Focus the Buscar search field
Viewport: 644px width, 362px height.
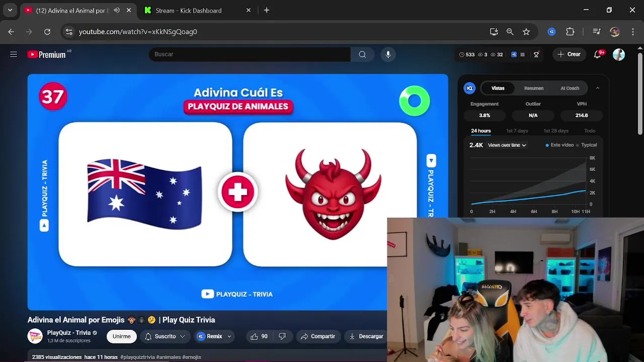point(250,54)
